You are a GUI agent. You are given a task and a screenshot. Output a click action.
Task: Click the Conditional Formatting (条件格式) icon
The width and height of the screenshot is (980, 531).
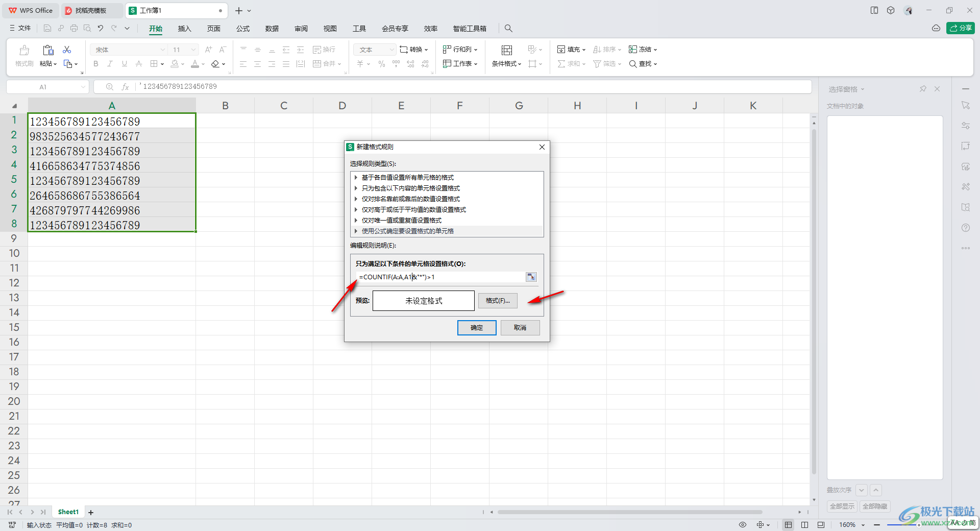(507, 50)
